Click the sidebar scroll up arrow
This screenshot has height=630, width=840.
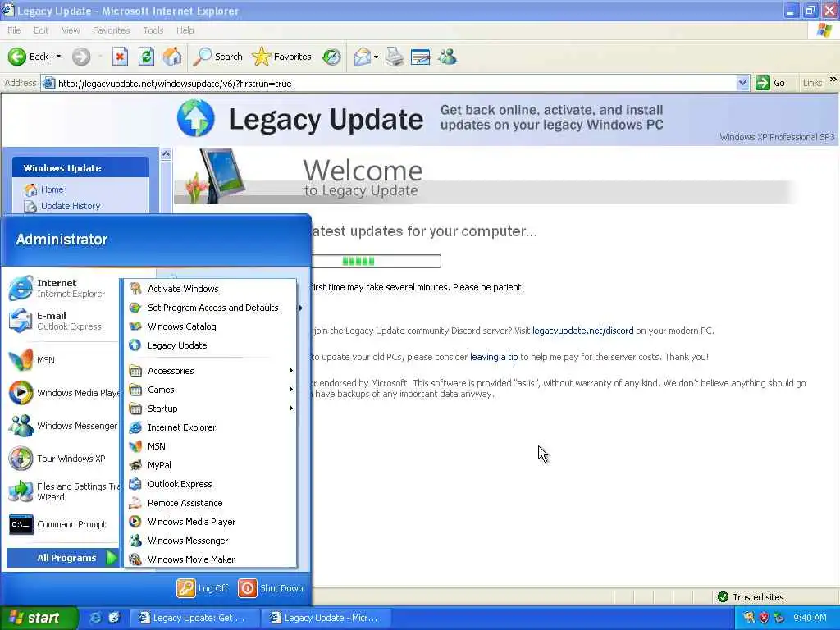point(166,154)
